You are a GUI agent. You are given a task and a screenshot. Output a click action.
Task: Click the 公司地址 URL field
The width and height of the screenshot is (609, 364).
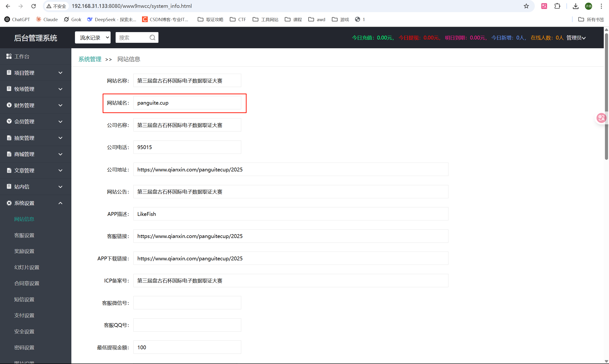[x=291, y=170]
